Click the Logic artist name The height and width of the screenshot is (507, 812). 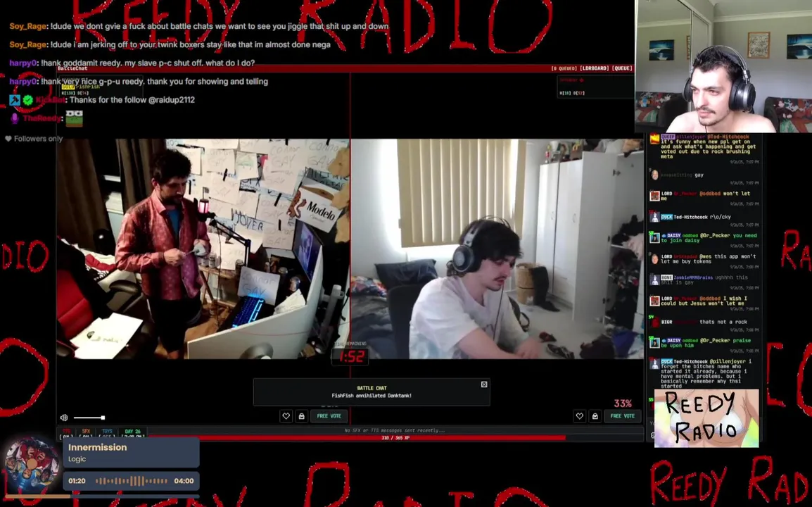(x=77, y=459)
